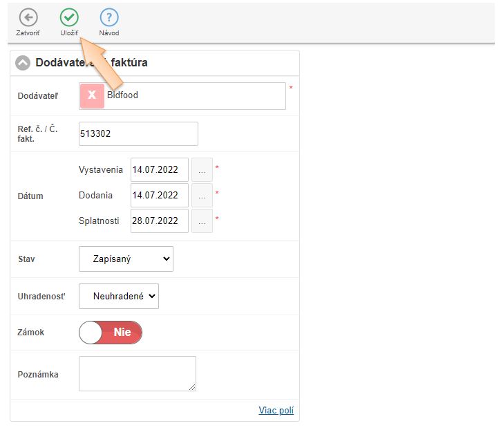Open date picker for Dodania date

202,196
